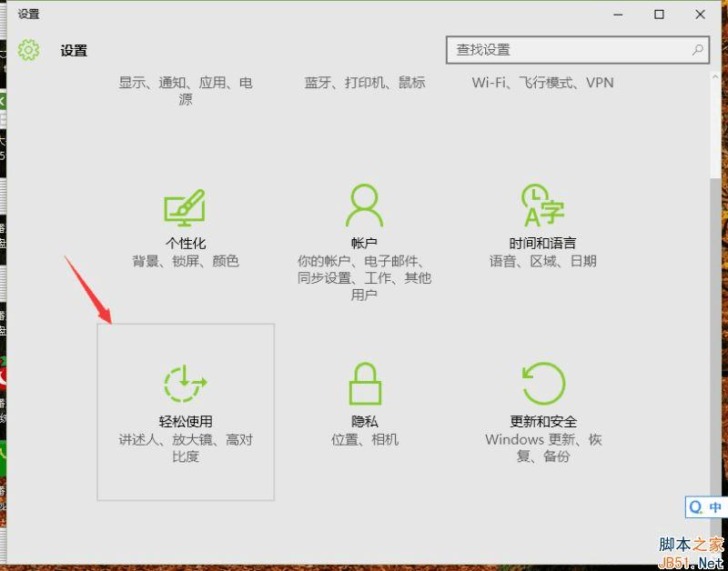Click the 语音、区域、日期 description
Image resolution: width=728 pixels, height=571 pixels.
point(542,261)
